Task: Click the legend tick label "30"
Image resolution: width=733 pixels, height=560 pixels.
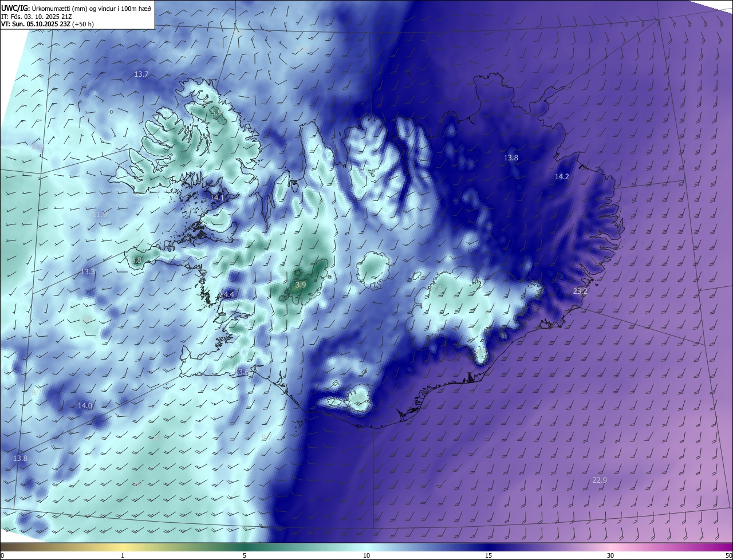Action: pos(610,555)
